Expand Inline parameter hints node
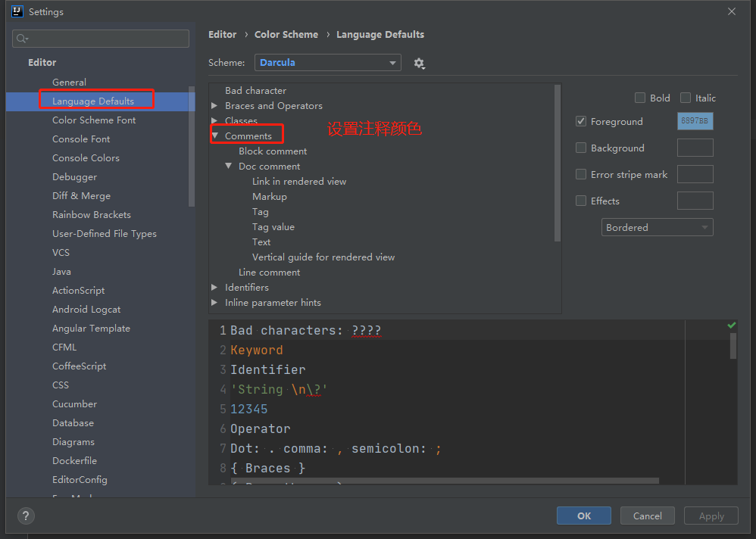 point(214,303)
